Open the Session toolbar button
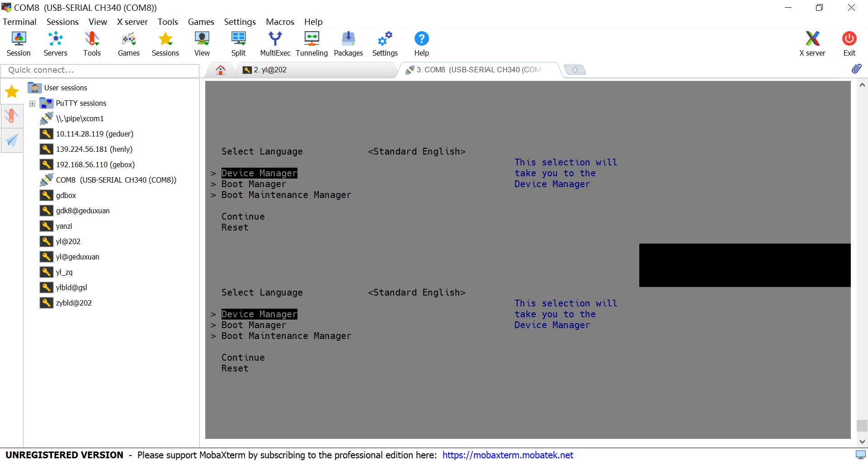Screen dimensions: 868x461 tap(19, 44)
